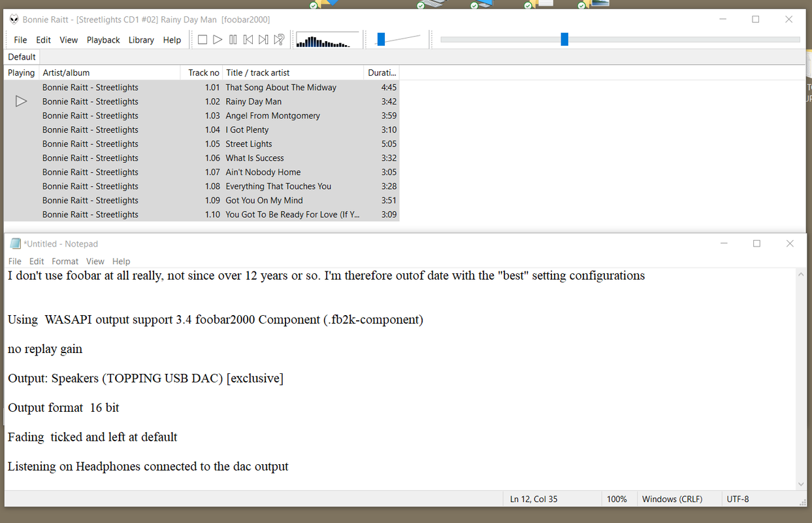This screenshot has height=523, width=812.
Task: Open the foobar2000 Help menu
Action: coord(172,40)
